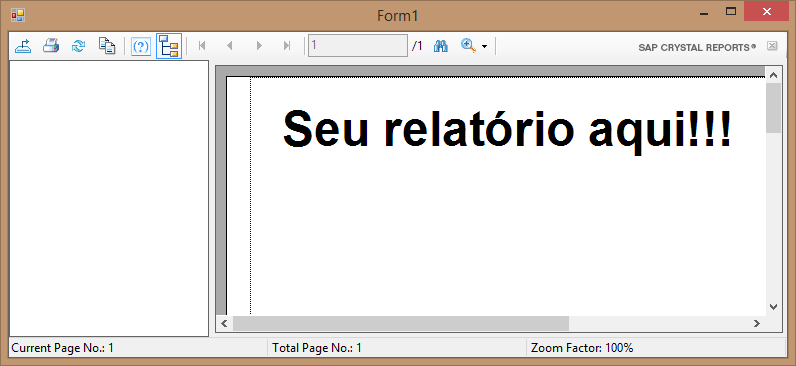Click the horizontal scrollbar thumb
The height and width of the screenshot is (366, 796).
401,323
